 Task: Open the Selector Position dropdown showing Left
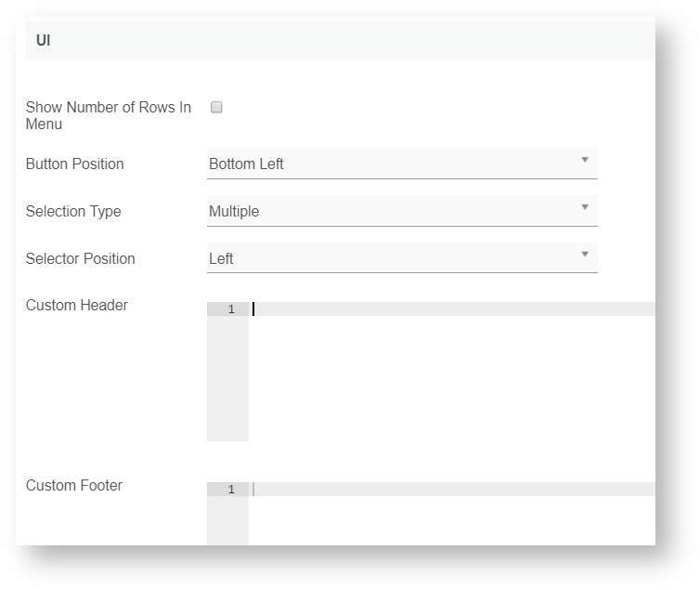point(390,258)
